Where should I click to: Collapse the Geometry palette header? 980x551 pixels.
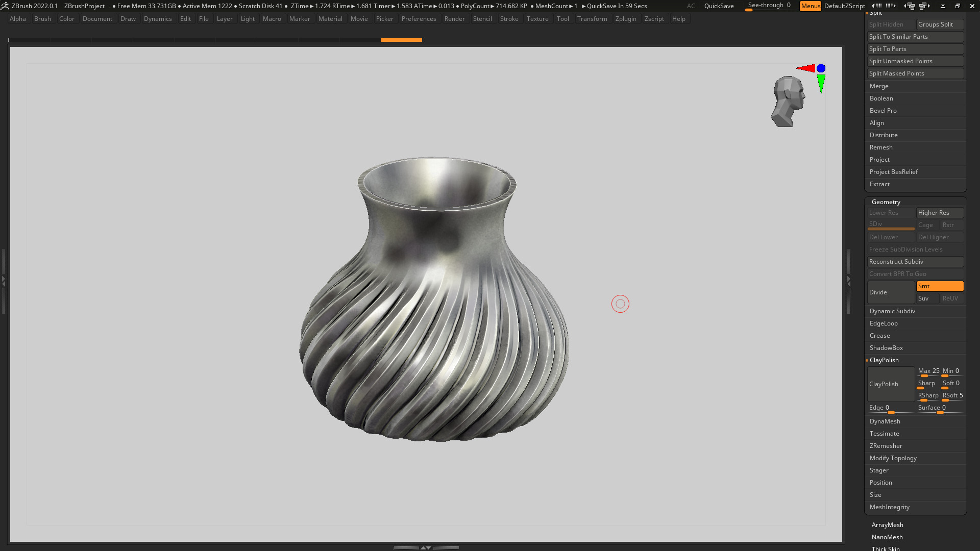click(x=886, y=202)
